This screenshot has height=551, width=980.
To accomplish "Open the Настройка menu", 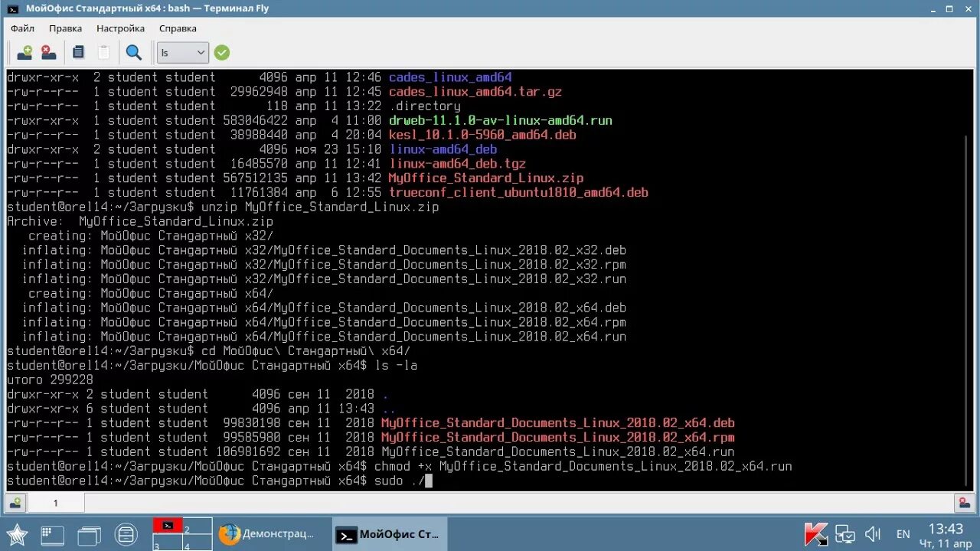I will pyautogui.click(x=120, y=28).
